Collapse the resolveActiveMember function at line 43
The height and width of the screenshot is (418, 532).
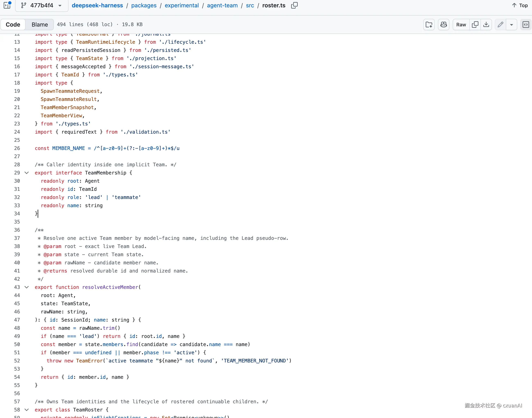click(27, 287)
